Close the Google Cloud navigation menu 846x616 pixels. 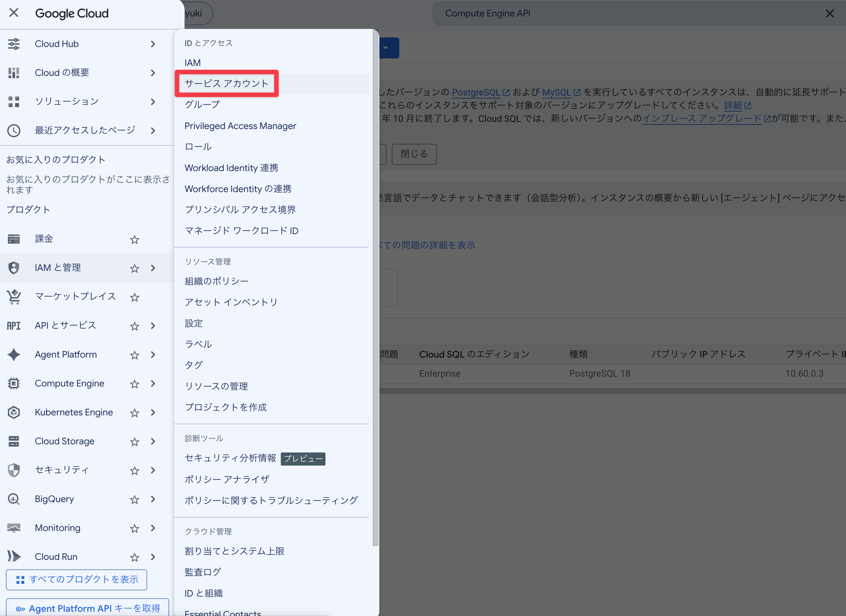pyautogui.click(x=14, y=13)
